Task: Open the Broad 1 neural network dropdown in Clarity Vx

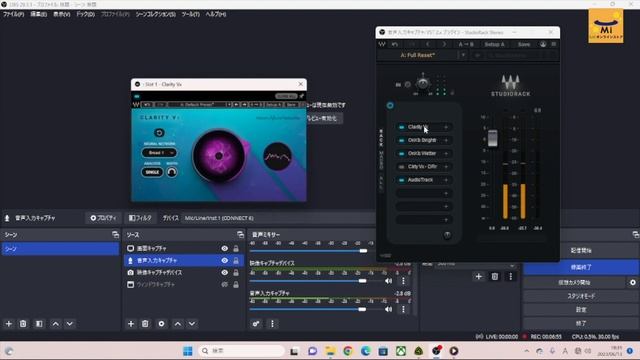Action: point(159,153)
